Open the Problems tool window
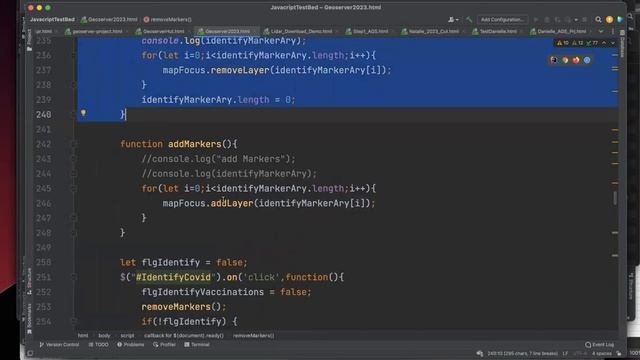640x360 pixels. pyautogui.click(x=131, y=344)
